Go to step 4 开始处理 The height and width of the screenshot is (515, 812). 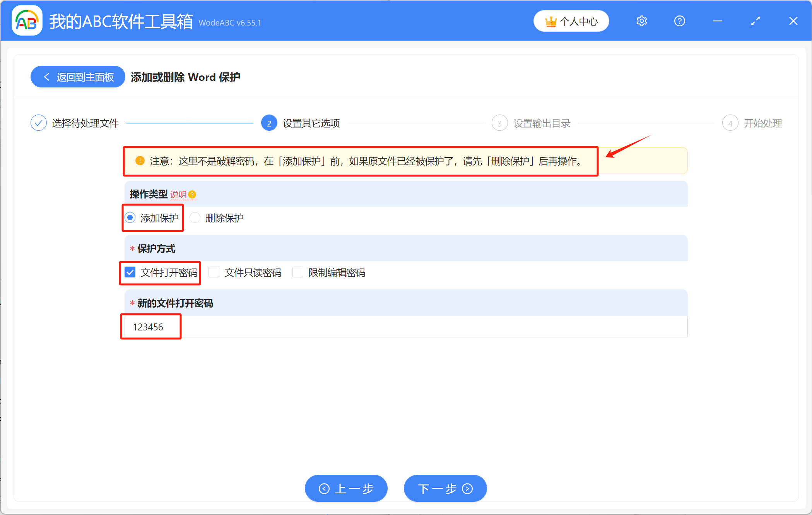(x=730, y=123)
